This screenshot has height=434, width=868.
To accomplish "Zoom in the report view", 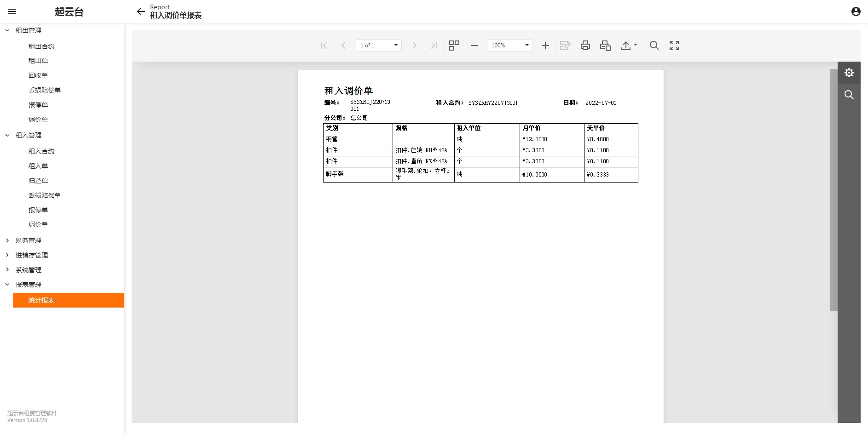I will (545, 46).
